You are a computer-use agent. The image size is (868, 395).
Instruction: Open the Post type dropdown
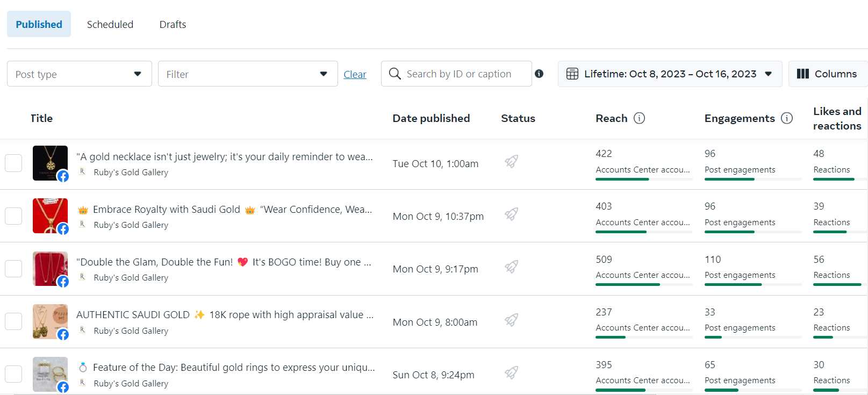[x=79, y=74]
